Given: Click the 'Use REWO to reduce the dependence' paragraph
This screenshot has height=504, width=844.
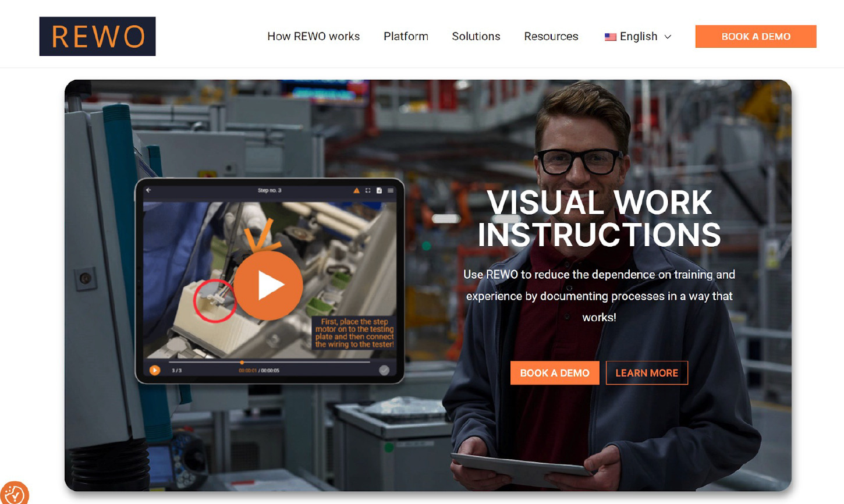Looking at the screenshot, I should coord(599,296).
